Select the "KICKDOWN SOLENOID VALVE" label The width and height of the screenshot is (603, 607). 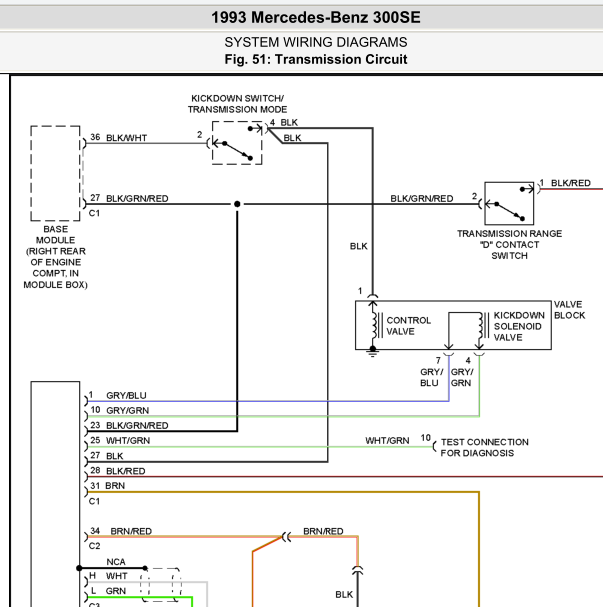[x=519, y=326]
